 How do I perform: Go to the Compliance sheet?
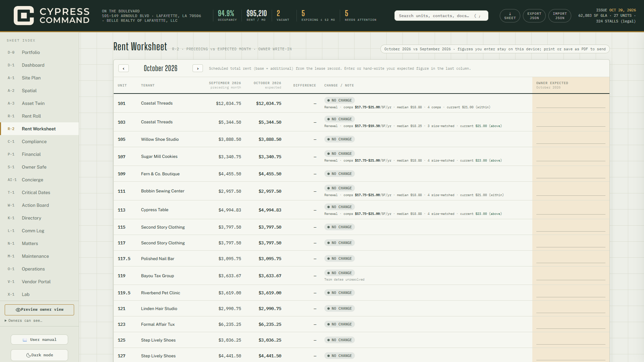coord(40,141)
